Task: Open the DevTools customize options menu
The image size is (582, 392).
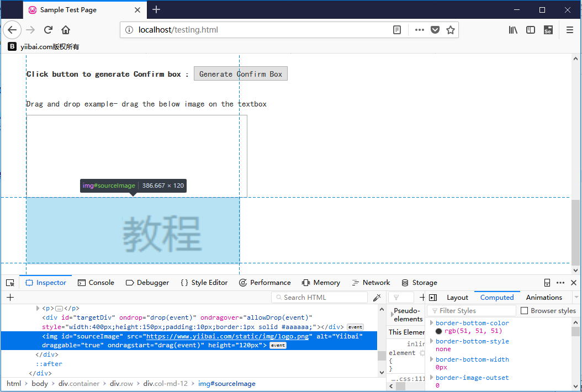Action: [x=560, y=283]
